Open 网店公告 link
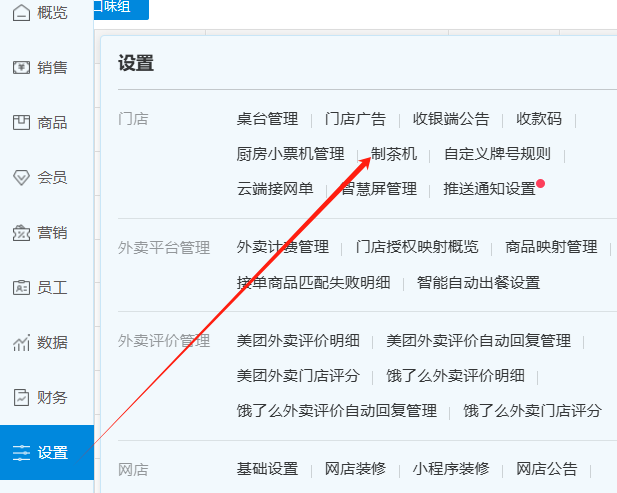Image resolution: width=617 pixels, height=493 pixels. 547,469
